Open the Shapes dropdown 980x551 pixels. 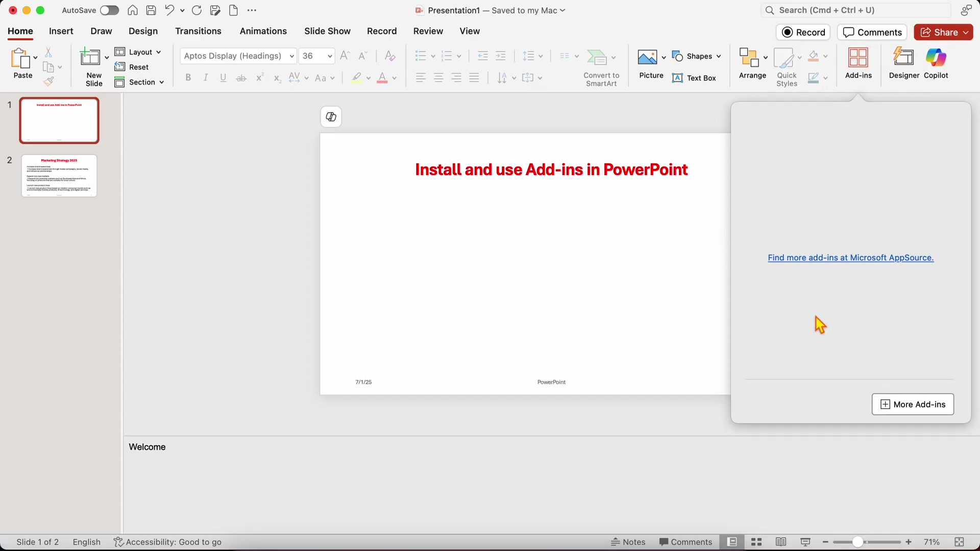tap(719, 56)
